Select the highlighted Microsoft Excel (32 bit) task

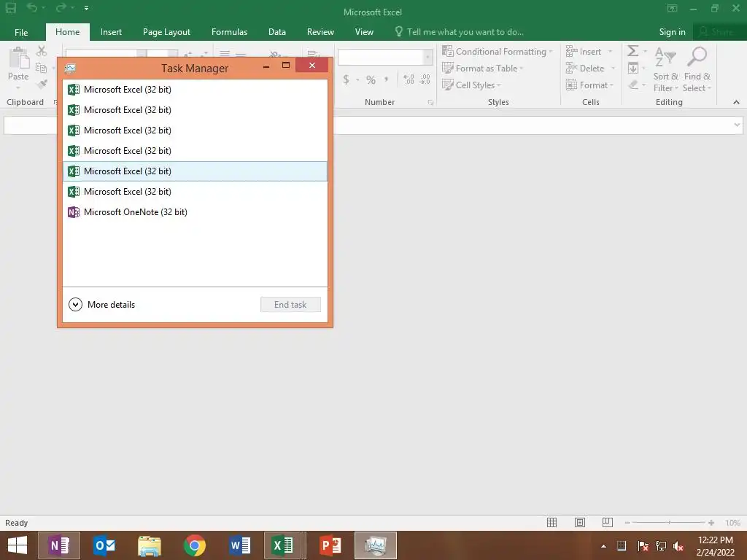point(195,171)
